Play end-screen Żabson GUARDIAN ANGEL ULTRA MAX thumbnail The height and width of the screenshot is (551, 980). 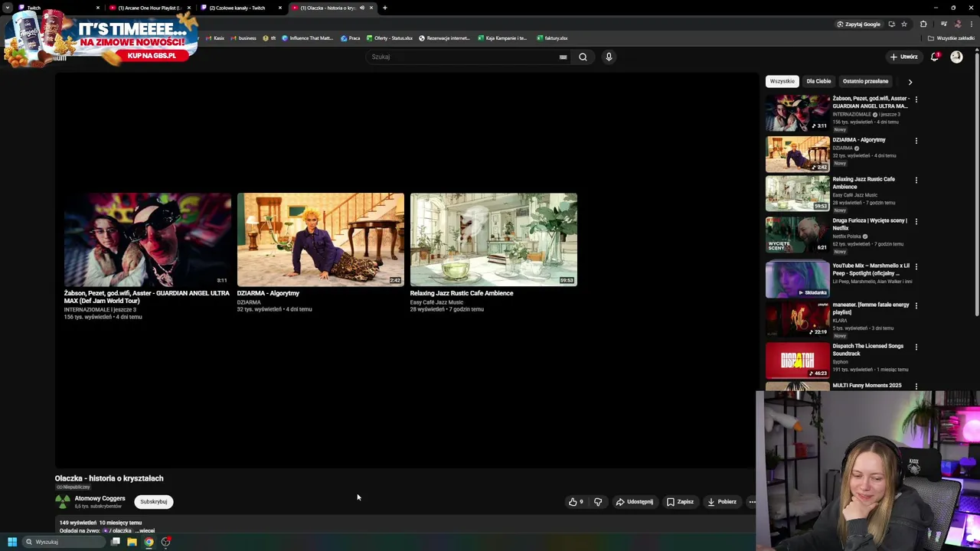click(147, 240)
